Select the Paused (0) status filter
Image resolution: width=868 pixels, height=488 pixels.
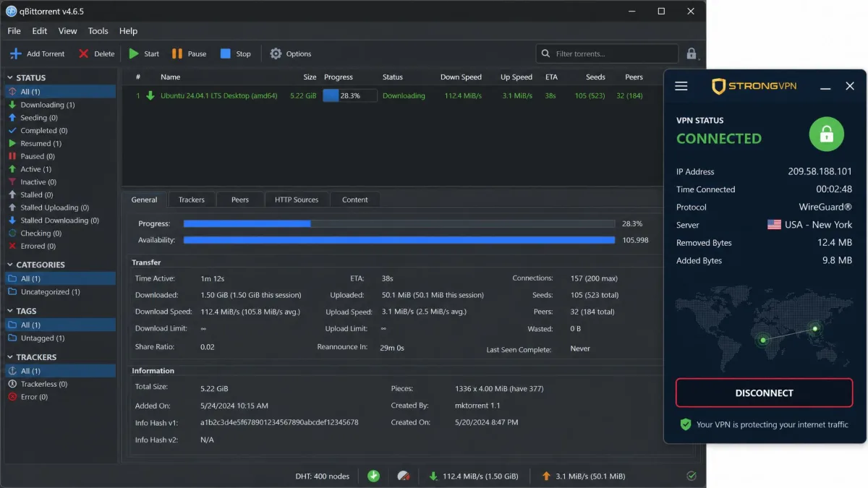click(x=38, y=156)
